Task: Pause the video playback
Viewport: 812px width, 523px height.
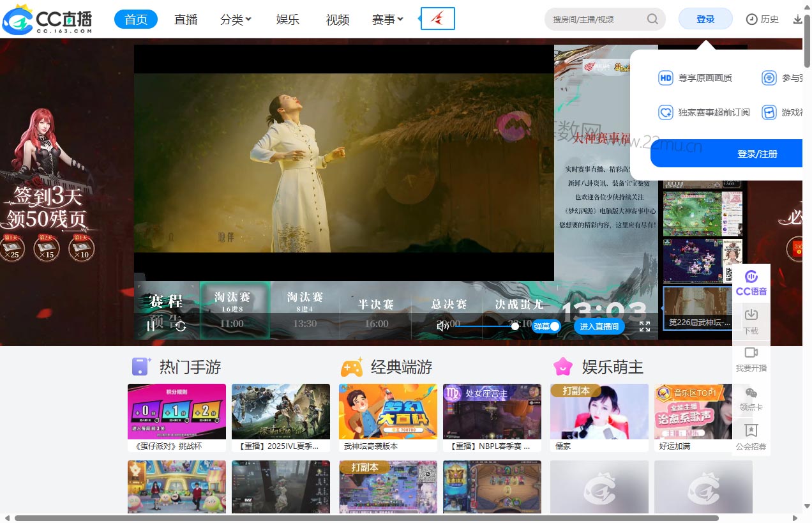Action: (150, 326)
